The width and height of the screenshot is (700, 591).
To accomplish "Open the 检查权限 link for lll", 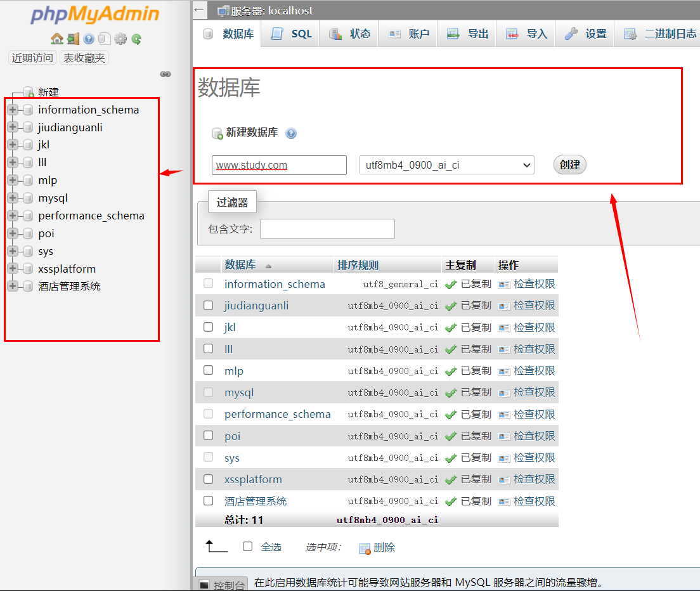I will 534,349.
